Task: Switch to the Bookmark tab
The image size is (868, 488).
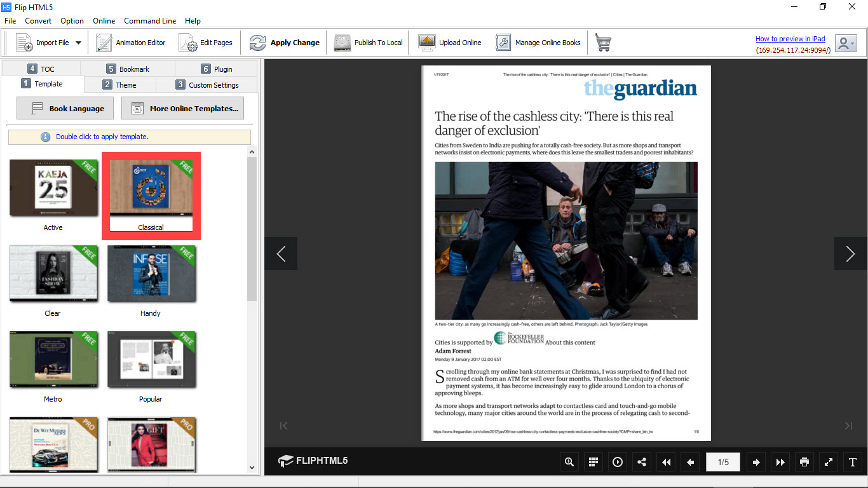Action: (x=128, y=69)
